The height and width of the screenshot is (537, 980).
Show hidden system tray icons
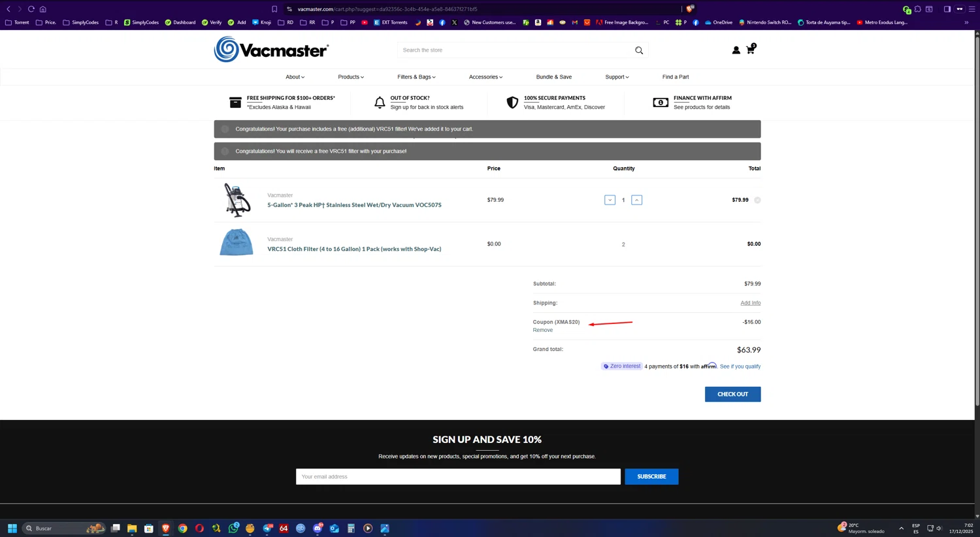pos(901,528)
